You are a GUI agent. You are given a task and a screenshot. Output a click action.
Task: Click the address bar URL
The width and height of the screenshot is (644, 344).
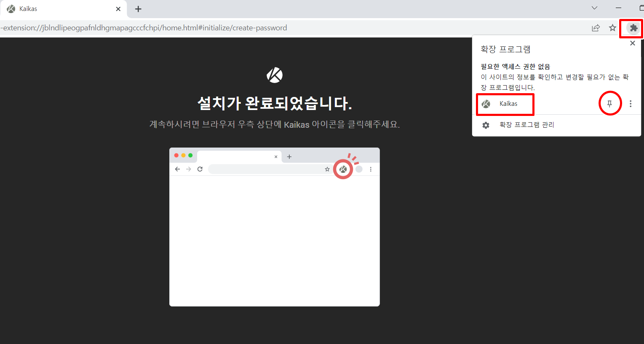coord(144,28)
